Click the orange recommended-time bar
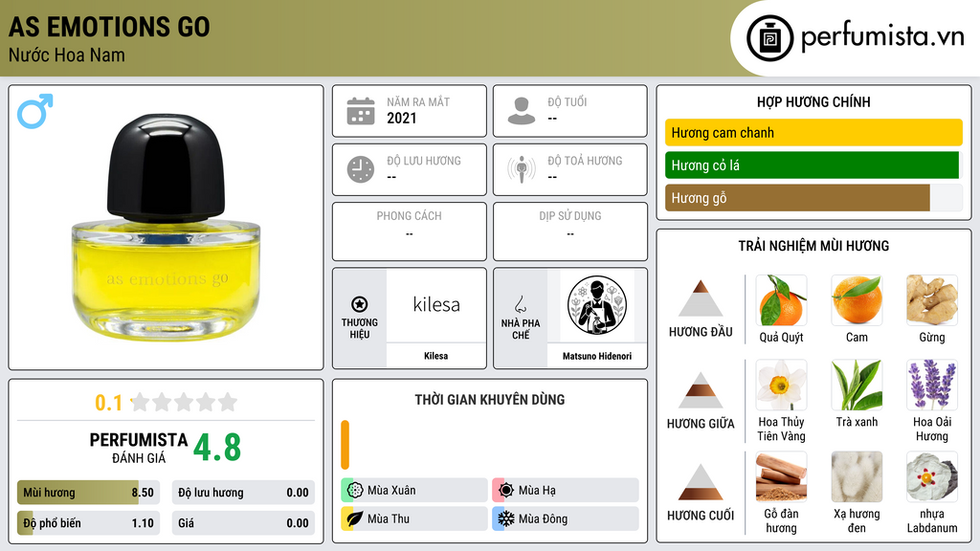The height and width of the screenshot is (551, 980). coord(345,445)
